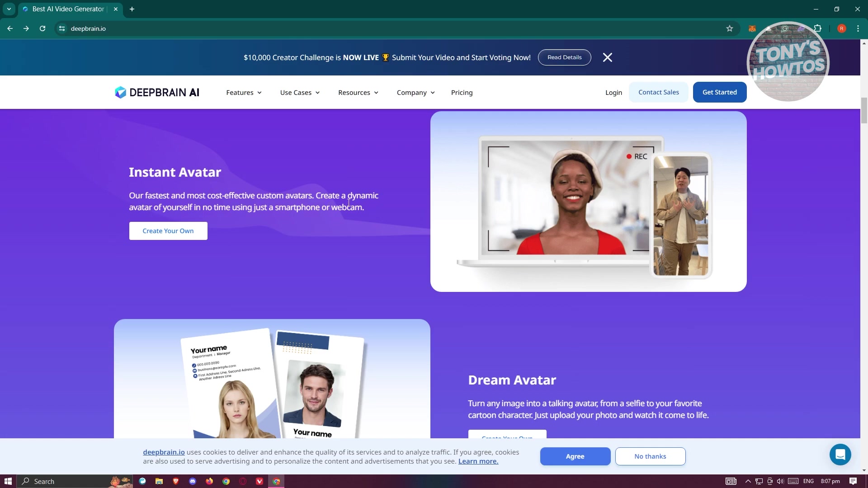Click the 8:07 pm clock
This screenshot has height=488, width=868.
830,481
